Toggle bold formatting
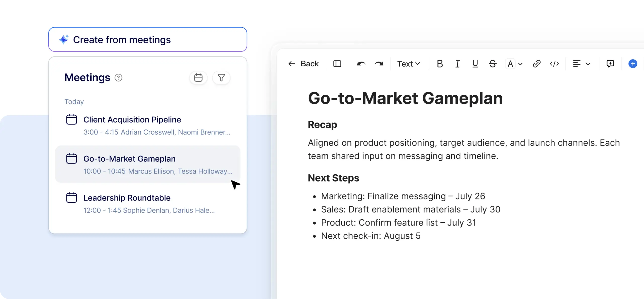This screenshot has width=644, height=299. point(440,64)
